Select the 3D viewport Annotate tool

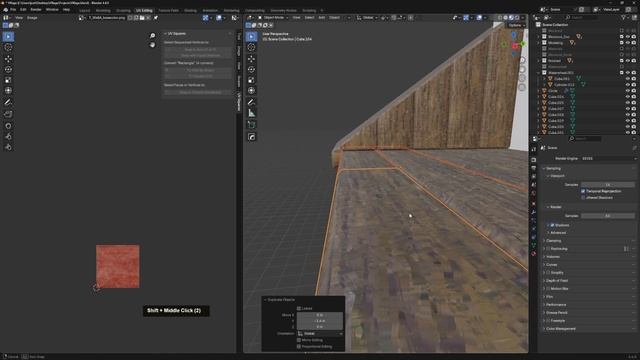(251, 102)
